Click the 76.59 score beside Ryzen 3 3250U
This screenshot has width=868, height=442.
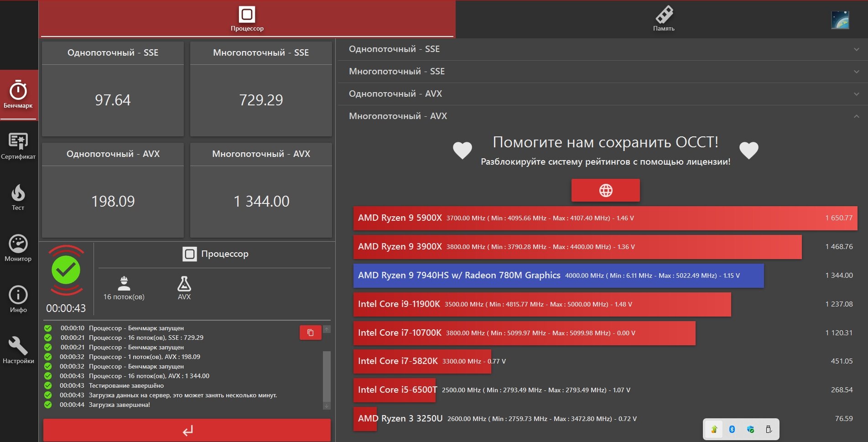(x=844, y=419)
